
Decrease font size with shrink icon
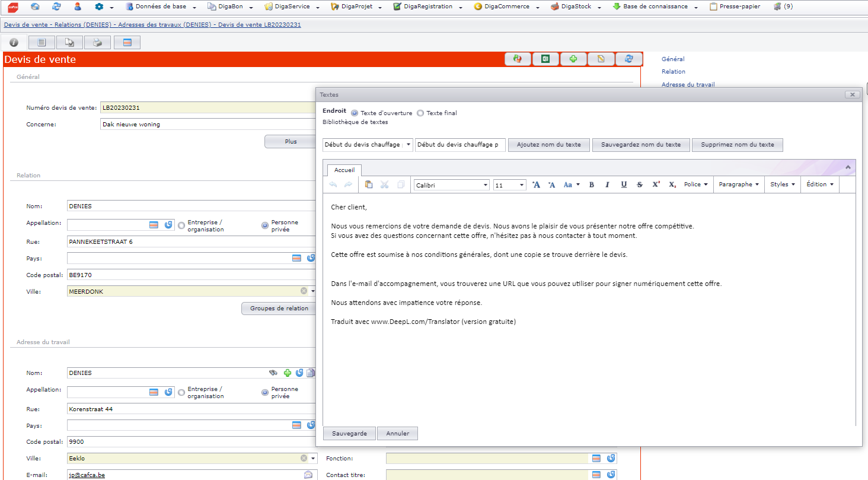(551, 185)
